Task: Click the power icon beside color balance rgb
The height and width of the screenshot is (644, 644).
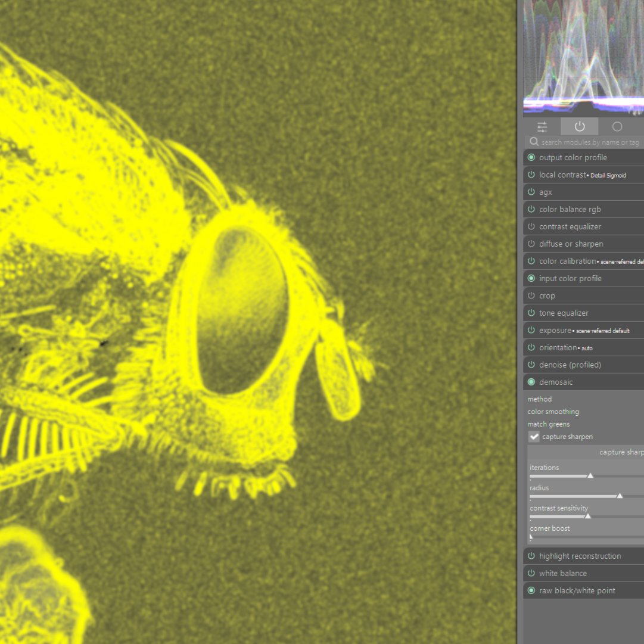Action: click(531, 209)
